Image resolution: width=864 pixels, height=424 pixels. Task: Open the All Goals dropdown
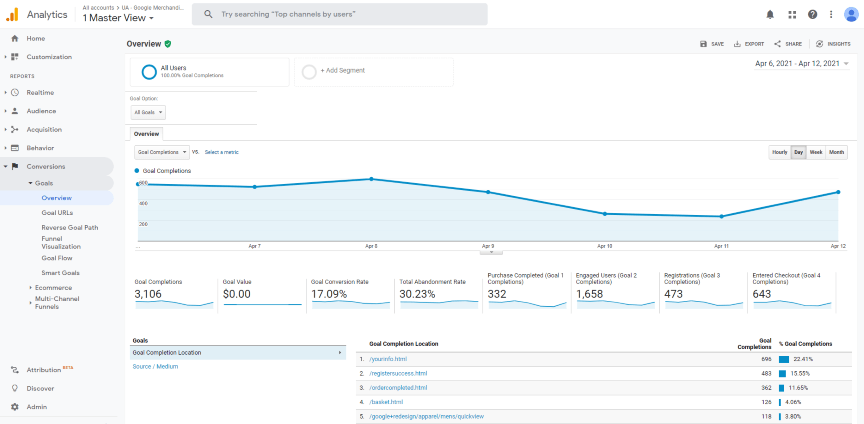pos(148,112)
